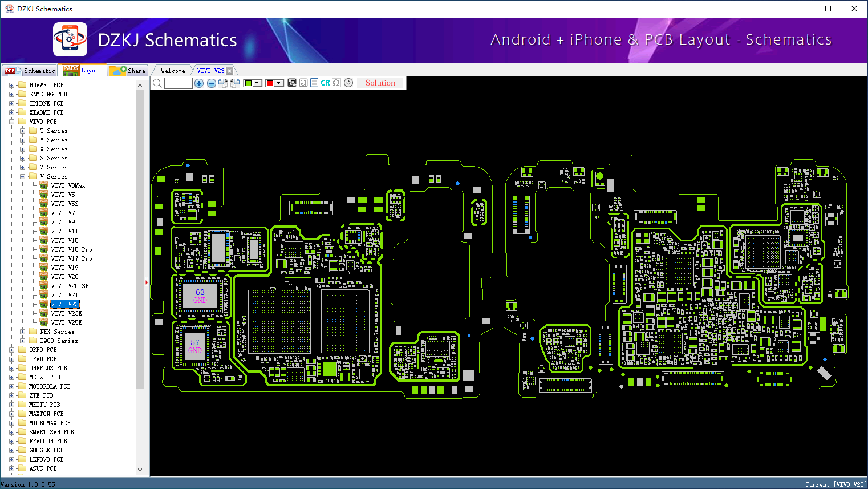Open VIVO V20 SE in the tree
Screen dimensions: 868x489
70,286
